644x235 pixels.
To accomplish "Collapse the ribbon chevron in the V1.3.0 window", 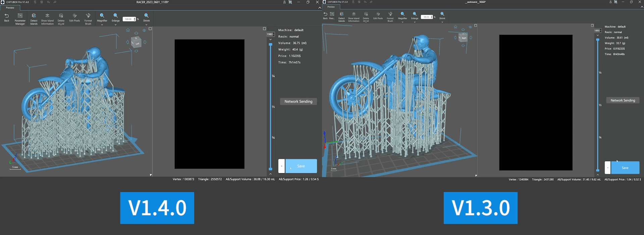I will (642, 7).
